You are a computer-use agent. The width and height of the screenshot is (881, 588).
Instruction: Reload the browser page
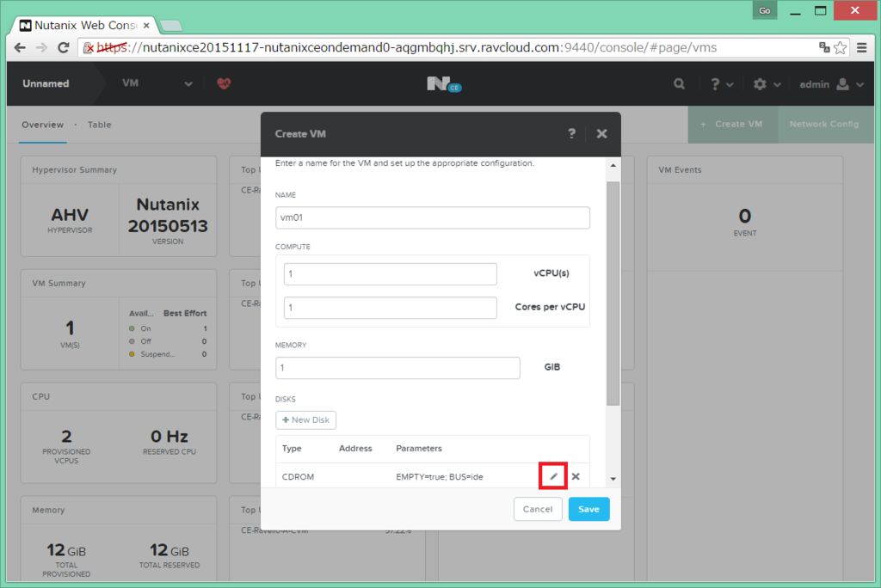(64, 48)
